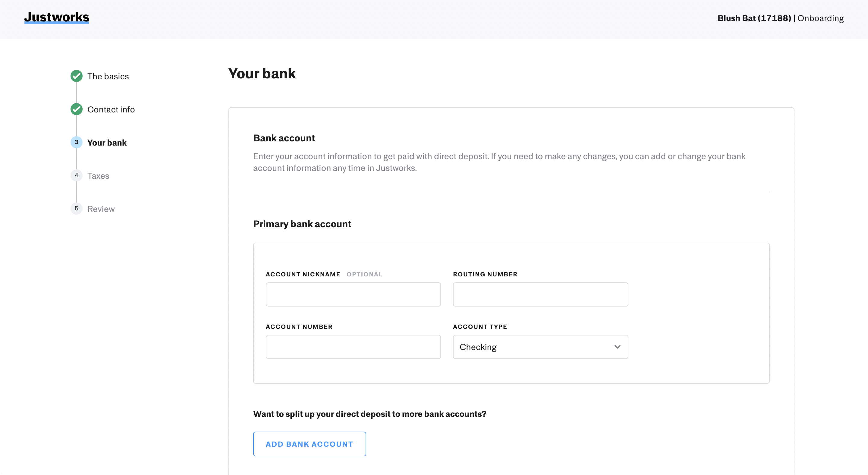Go to The basics step
The width and height of the screenshot is (868, 475).
coord(108,77)
